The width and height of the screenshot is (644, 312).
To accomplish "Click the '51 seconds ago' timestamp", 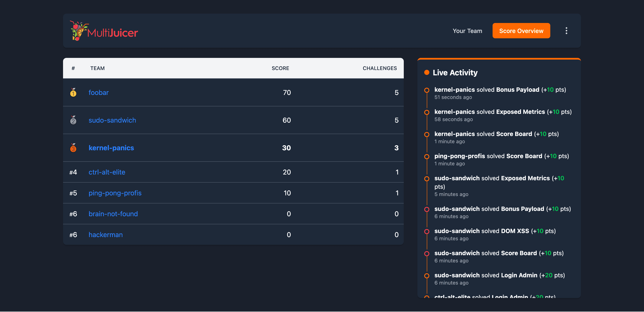I will [x=453, y=97].
